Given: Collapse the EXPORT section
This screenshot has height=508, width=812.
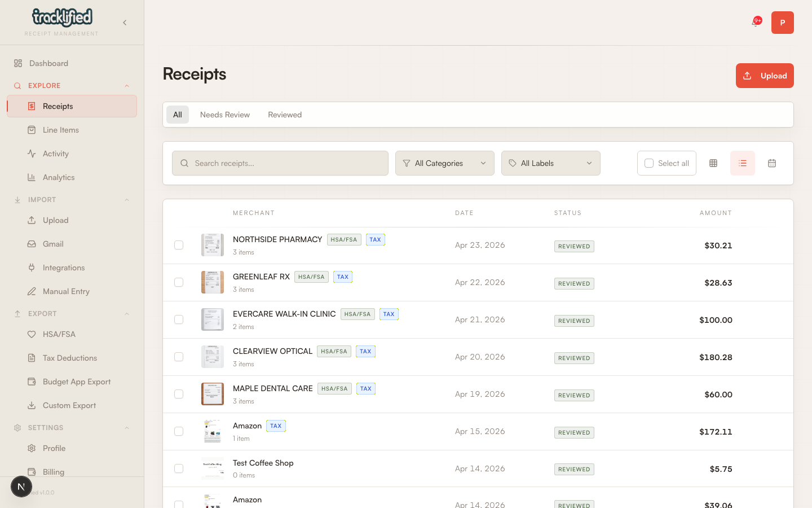Looking at the screenshot, I should click(x=127, y=314).
